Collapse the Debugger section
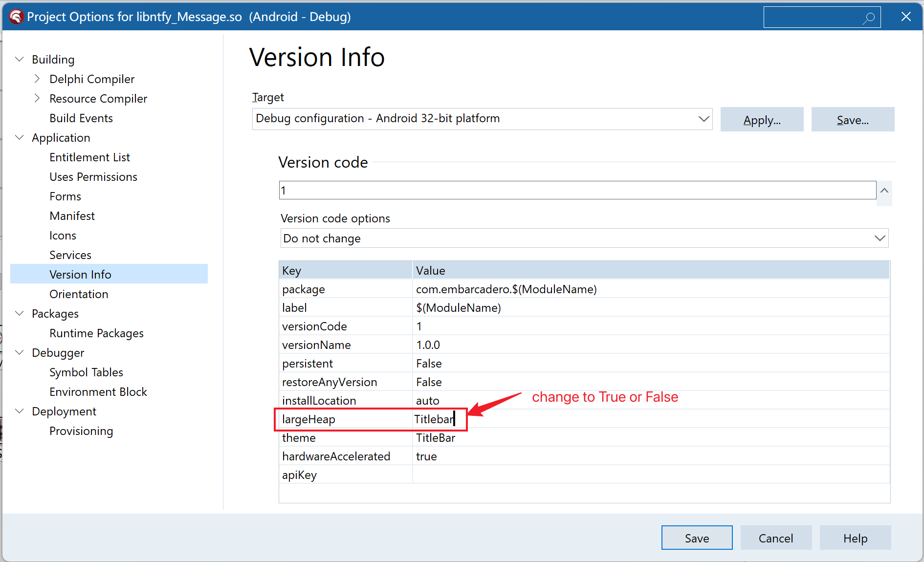The image size is (924, 562). 20,352
